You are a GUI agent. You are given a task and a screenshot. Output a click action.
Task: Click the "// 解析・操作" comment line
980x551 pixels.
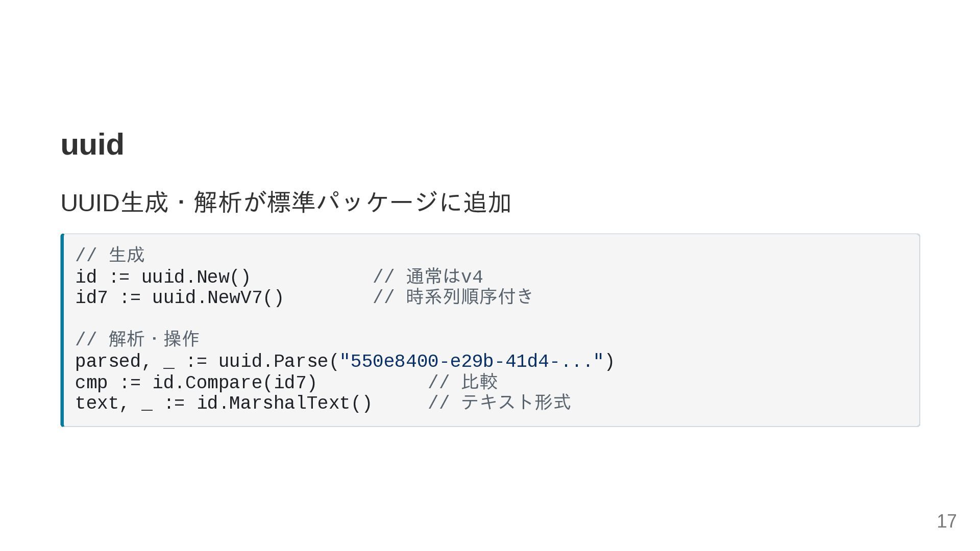(x=137, y=339)
